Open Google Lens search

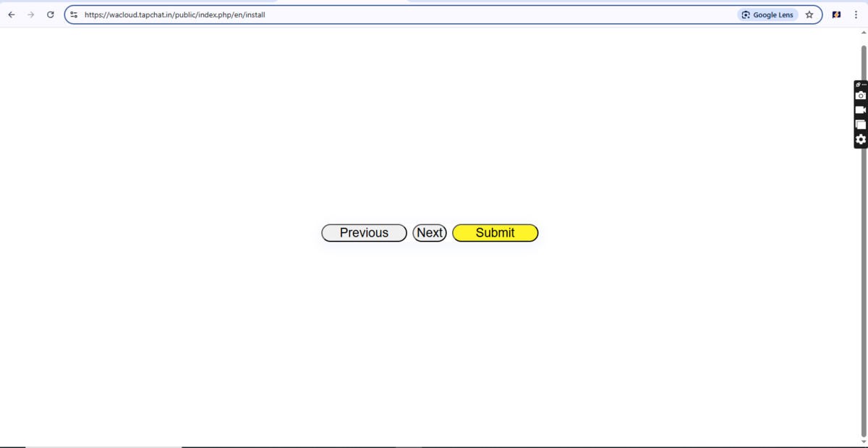(767, 14)
